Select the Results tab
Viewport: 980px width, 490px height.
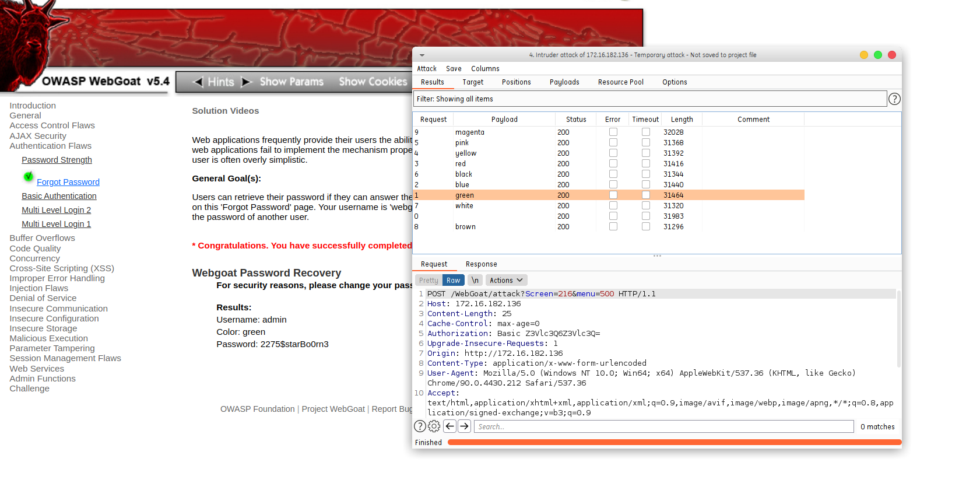point(433,82)
